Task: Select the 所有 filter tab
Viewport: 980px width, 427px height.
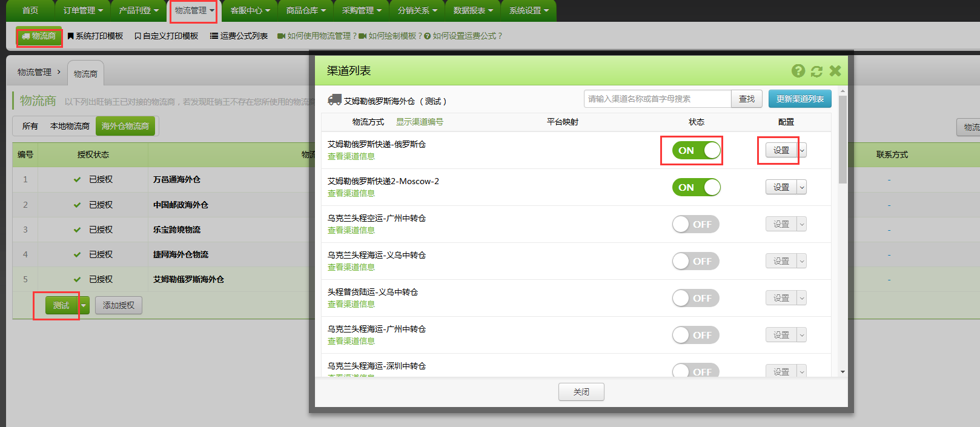Action: 30,126
